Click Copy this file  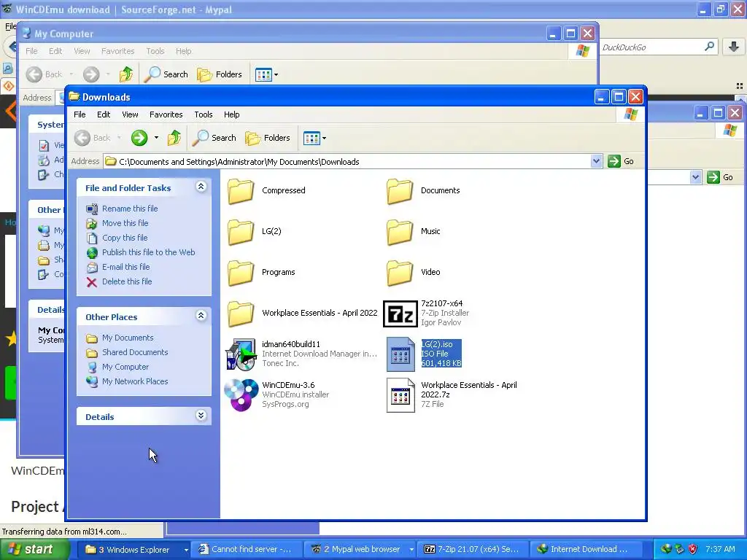tap(125, 238)
